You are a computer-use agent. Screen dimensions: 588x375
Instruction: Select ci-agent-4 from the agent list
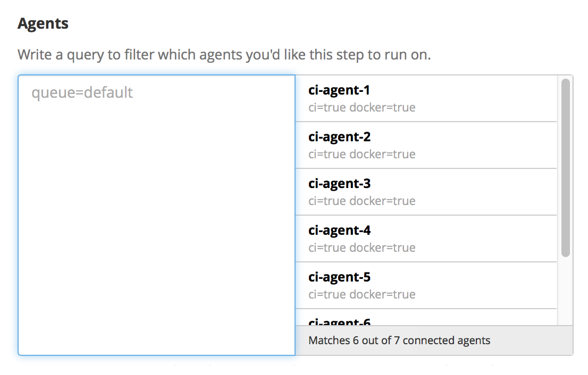tap(425, 238)
